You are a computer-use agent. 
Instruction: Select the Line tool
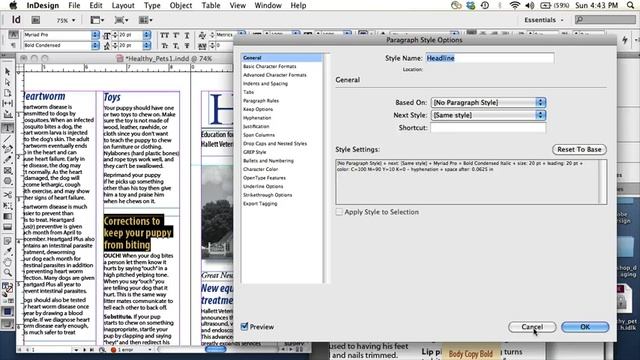click(7, 139)
